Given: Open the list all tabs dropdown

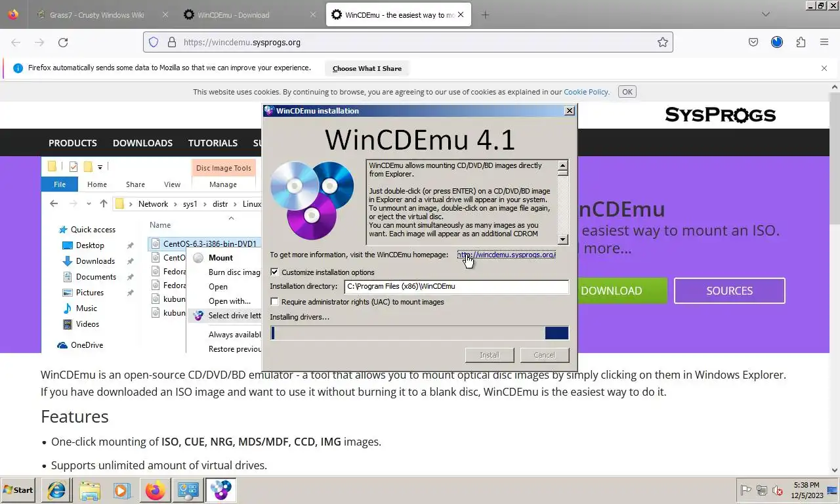Looking at the screenshot, I should click(766, 14).
